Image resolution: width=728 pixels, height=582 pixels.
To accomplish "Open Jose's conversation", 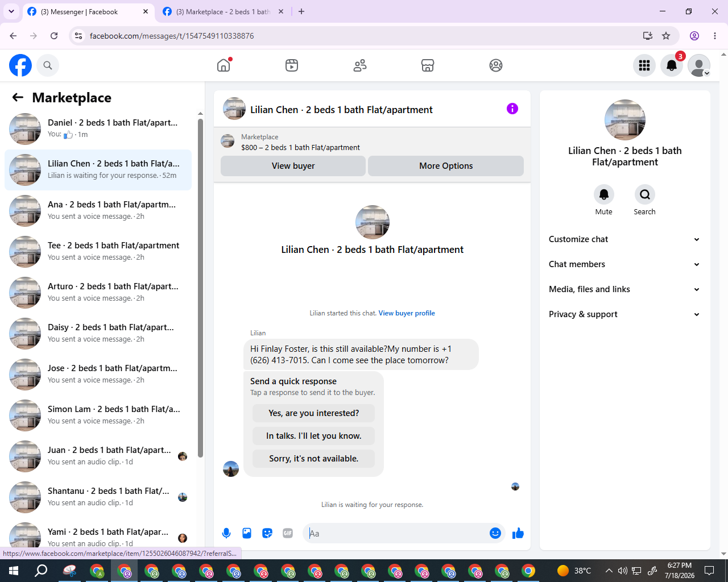I will [98, 375].
